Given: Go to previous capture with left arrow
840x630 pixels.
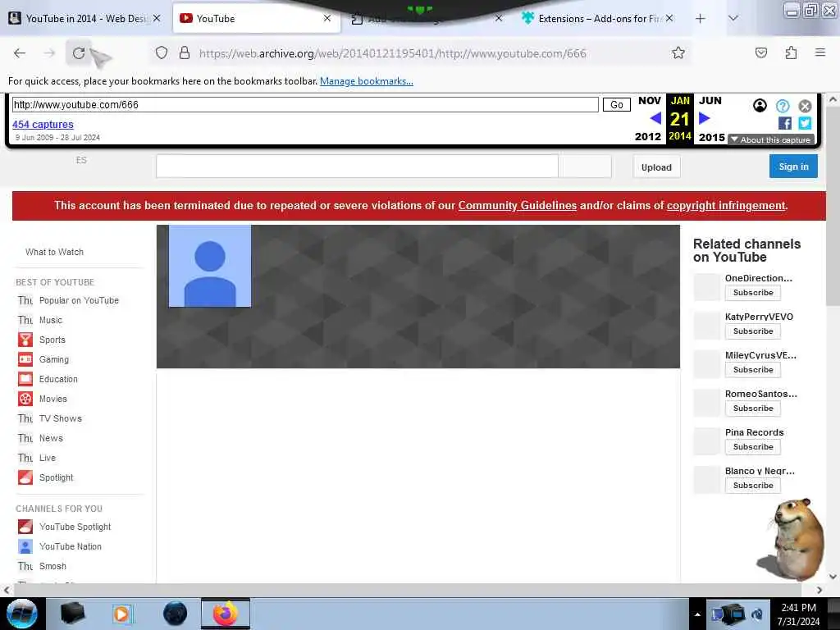Looking at the screenshot, I should pos(655,118).
